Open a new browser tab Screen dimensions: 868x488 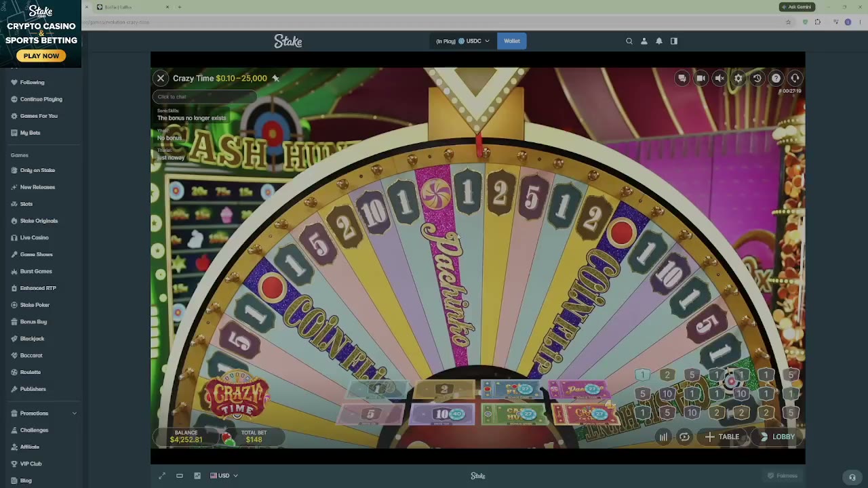pos(180,7)
